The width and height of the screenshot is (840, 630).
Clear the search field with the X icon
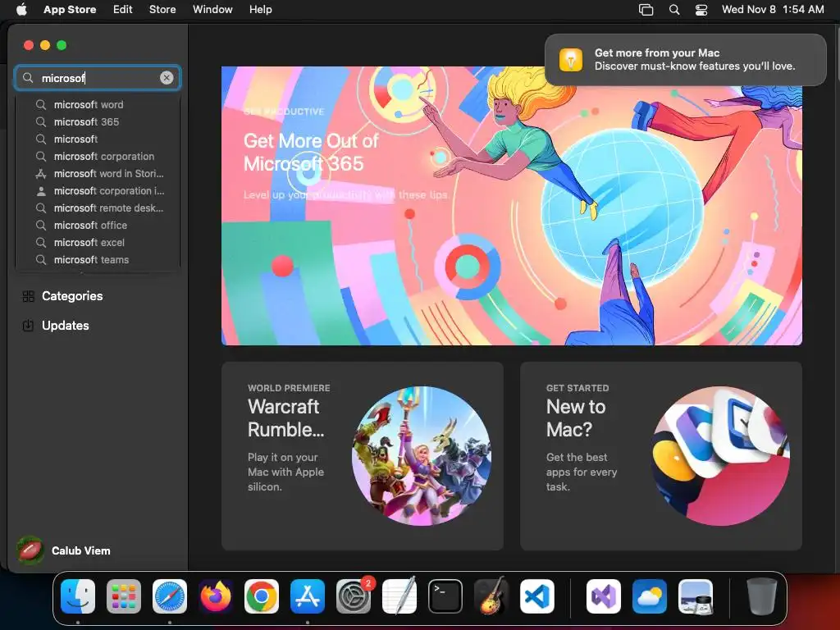point(167,78)
